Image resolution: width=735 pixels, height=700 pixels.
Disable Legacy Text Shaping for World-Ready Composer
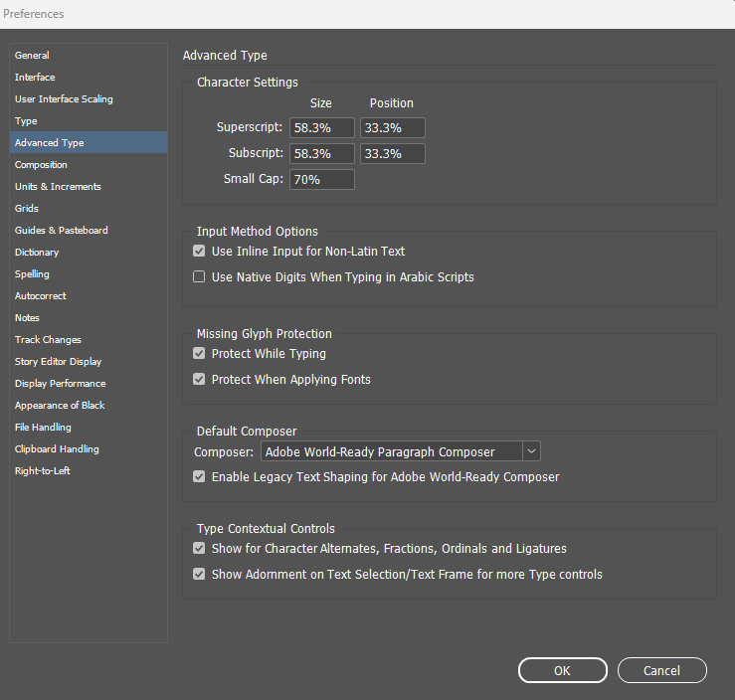click(x=199, y=477)
